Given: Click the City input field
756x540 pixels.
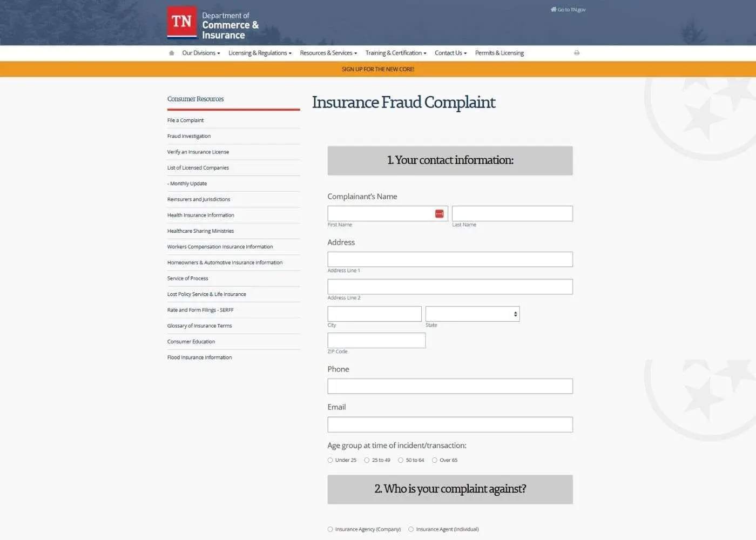Looking at the screenshot, I should (x=374, y=314).
